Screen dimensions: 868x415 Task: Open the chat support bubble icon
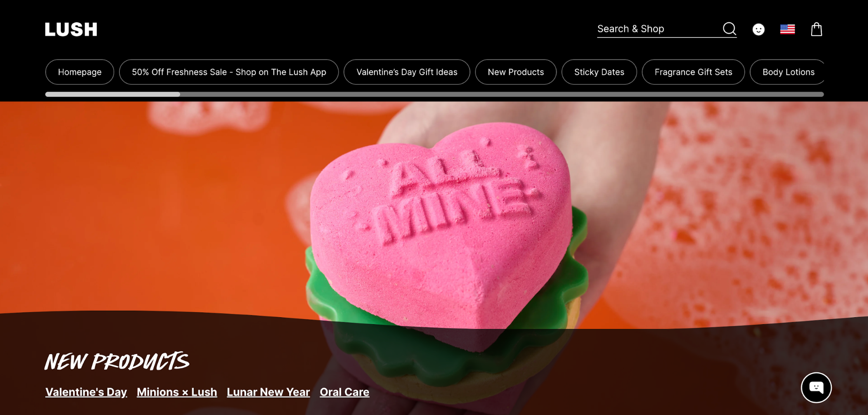point(816,388)
